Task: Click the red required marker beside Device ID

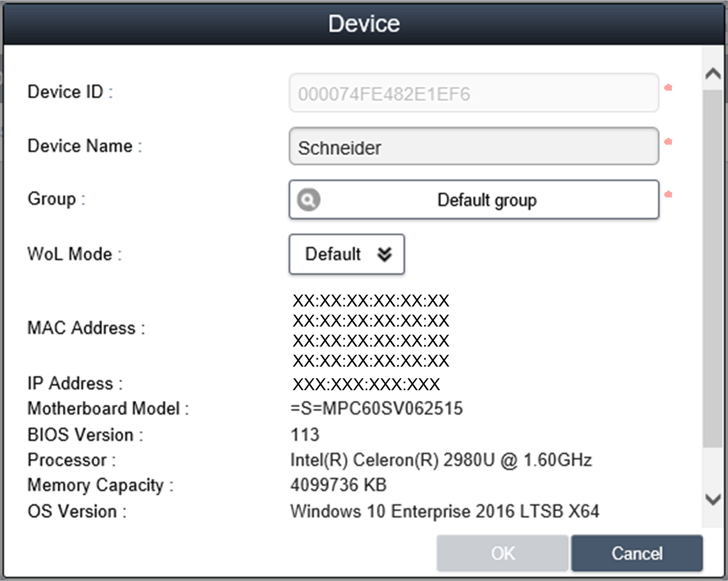Action: click(668, 88)
